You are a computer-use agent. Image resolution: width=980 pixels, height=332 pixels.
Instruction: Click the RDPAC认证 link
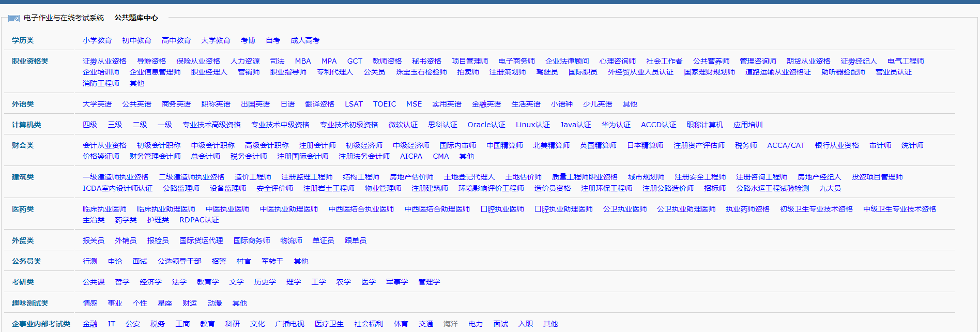[199, 220]
